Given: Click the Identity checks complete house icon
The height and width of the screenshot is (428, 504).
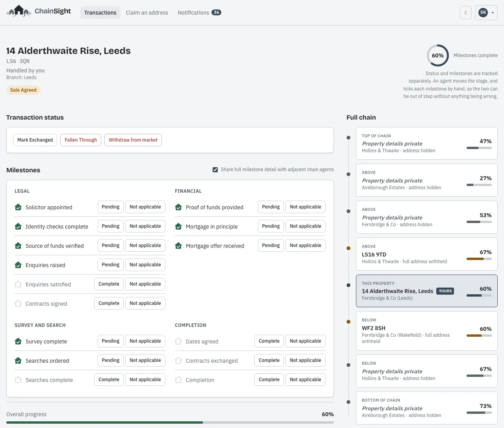Looking at the screenshot, I should tap(18, 227).
